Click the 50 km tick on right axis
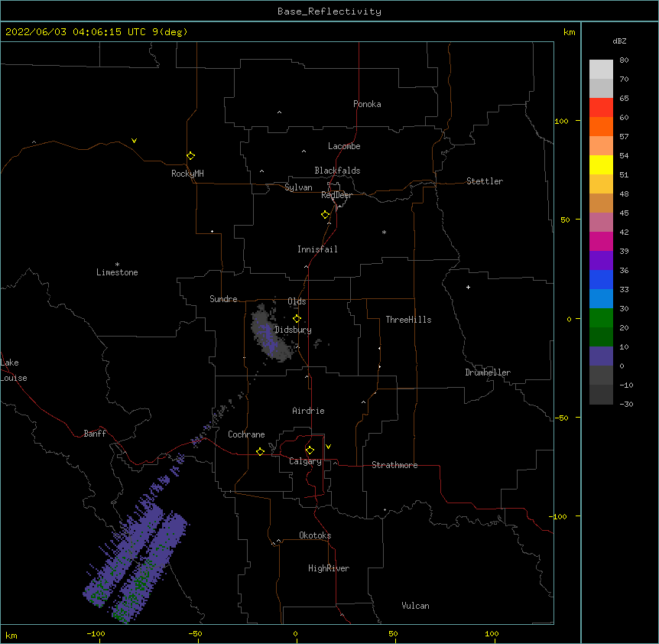 (x=578, y=220)
